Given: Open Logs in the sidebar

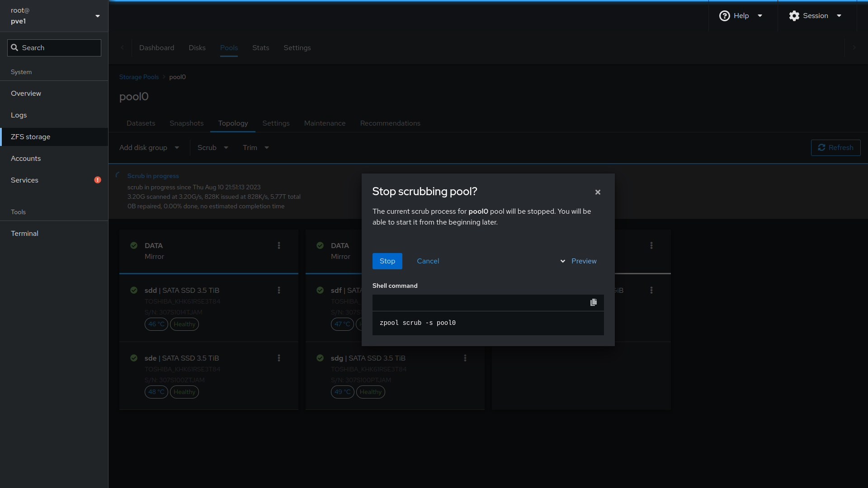Looking at the screenshot, I should pyautogui.click(x=54, y=115).
